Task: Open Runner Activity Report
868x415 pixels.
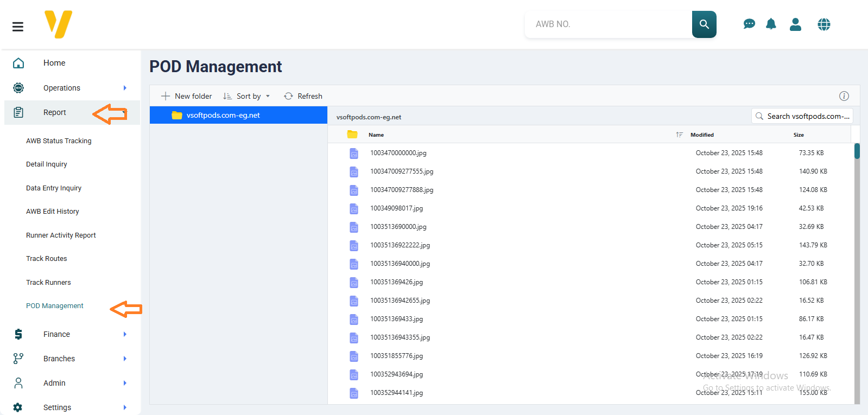Action: pyautogui.click(x=61, y=235)
